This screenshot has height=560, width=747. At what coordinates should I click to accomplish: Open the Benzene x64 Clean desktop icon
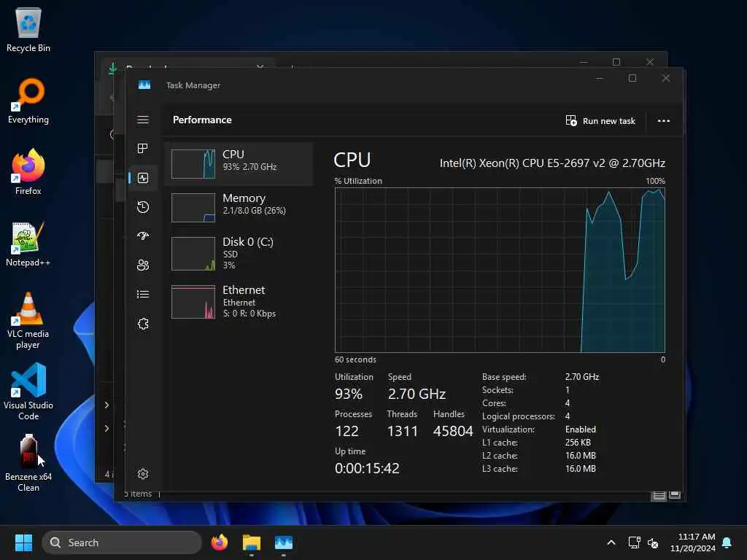click(28, 463)
